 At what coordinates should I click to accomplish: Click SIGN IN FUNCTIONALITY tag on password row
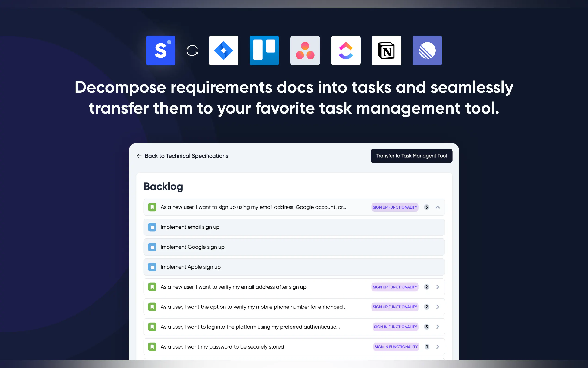tap(396, 347)
